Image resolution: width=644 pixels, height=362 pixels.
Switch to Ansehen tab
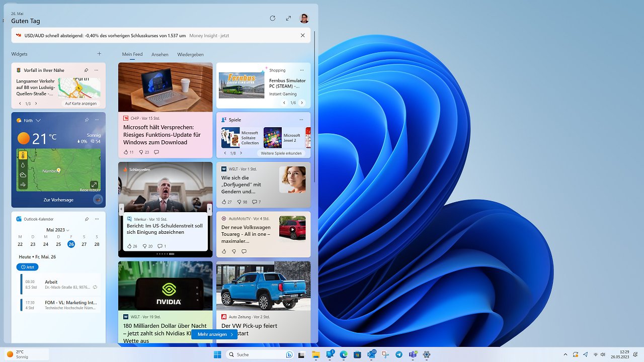(x=160, y=54)
